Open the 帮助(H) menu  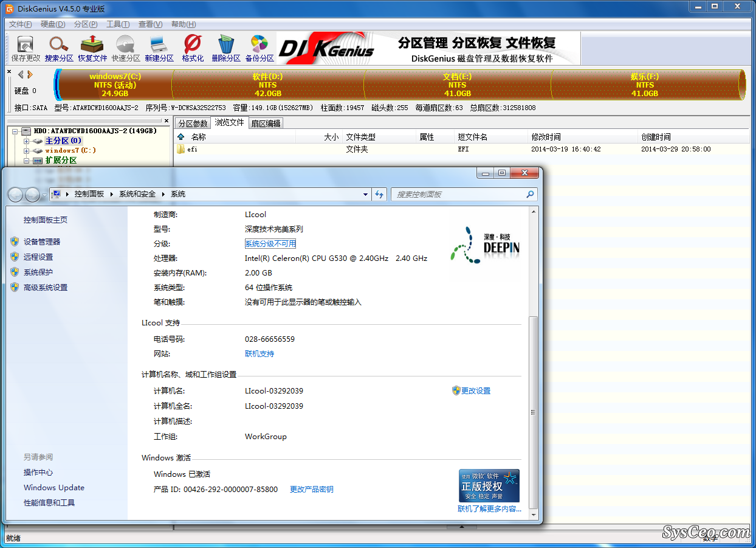tap(184, 24)
